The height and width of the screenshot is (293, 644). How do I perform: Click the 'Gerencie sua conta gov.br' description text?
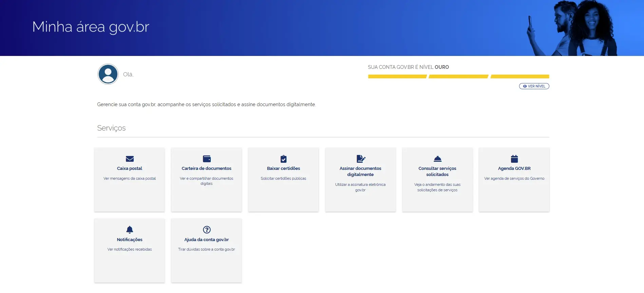click(x=206, y=104)
